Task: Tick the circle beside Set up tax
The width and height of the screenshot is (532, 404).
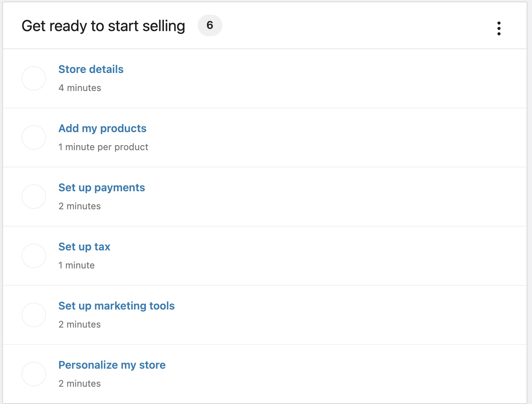Action: click(x=34, y=255)
